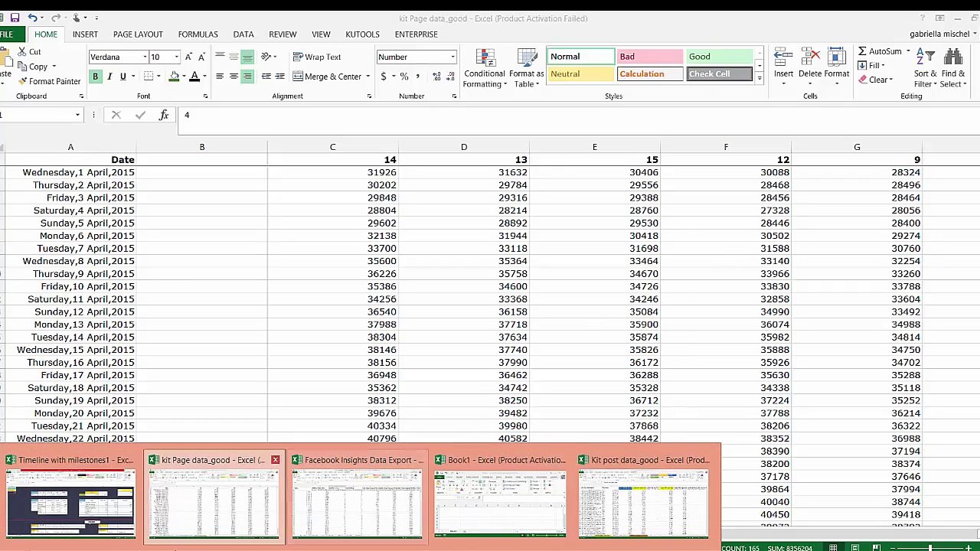The width and height of the screenshot is (980, 551).
Task: Switch to Facebook Insights Data Export window thumbnail
Action: (357, 496)
